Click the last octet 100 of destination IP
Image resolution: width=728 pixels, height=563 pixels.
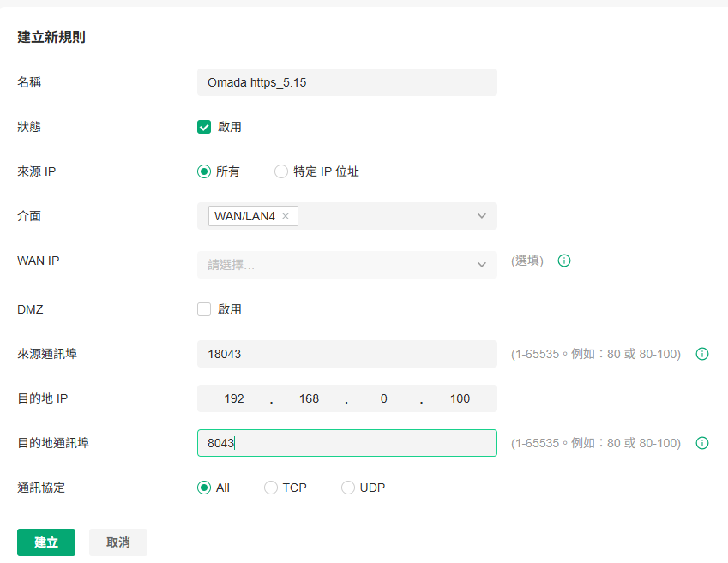pos(460,398)
